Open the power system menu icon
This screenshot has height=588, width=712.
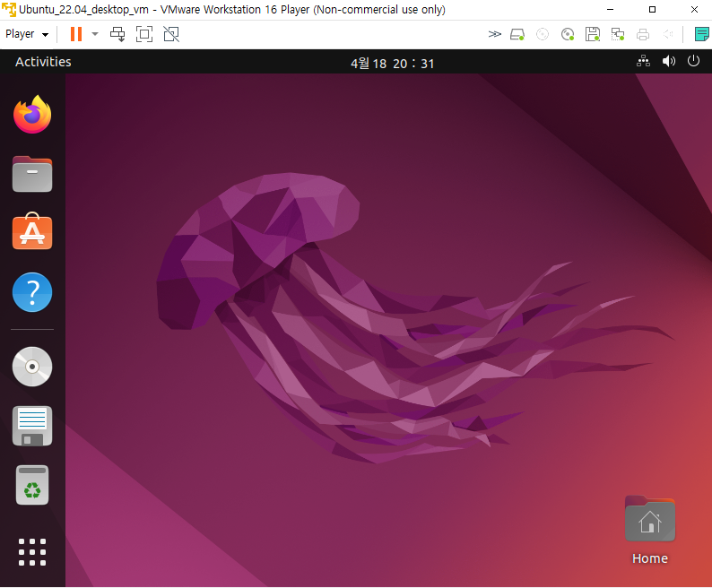(x=693, y=61)
